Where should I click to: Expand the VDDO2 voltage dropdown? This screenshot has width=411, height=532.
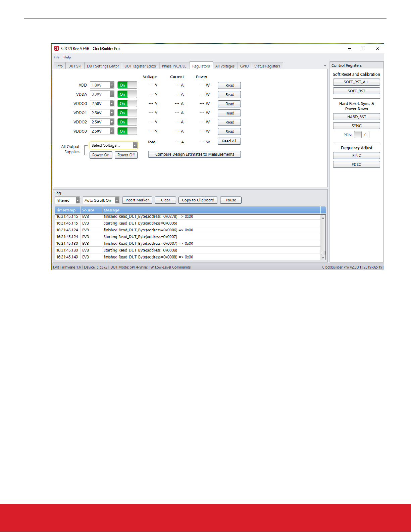[x=102, y=122]
